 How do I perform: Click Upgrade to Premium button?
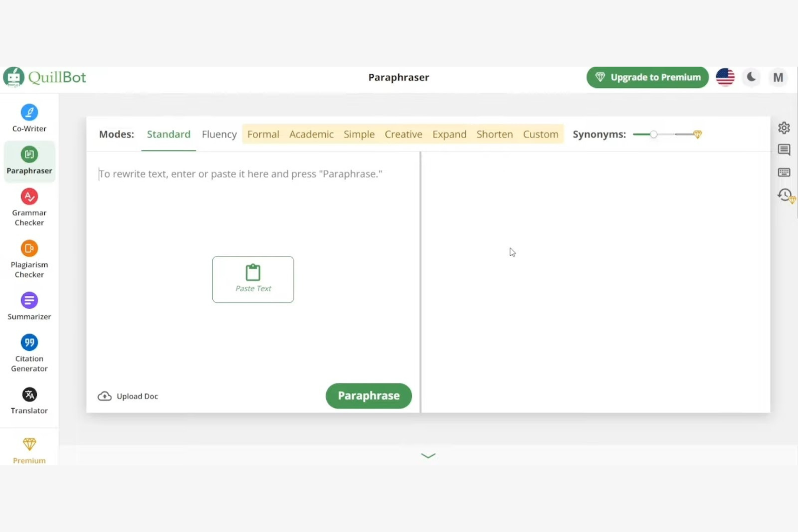pos(648,77)
